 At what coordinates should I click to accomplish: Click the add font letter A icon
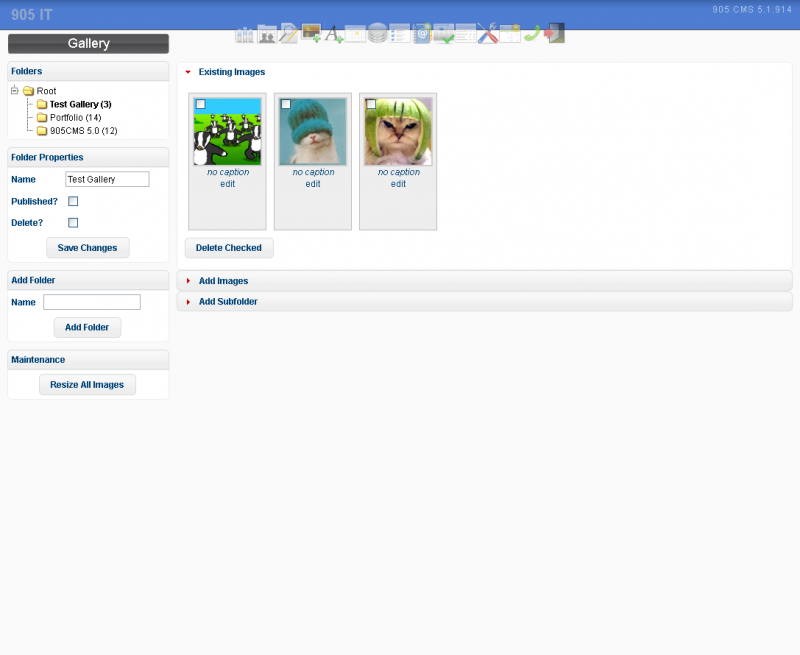334,35
